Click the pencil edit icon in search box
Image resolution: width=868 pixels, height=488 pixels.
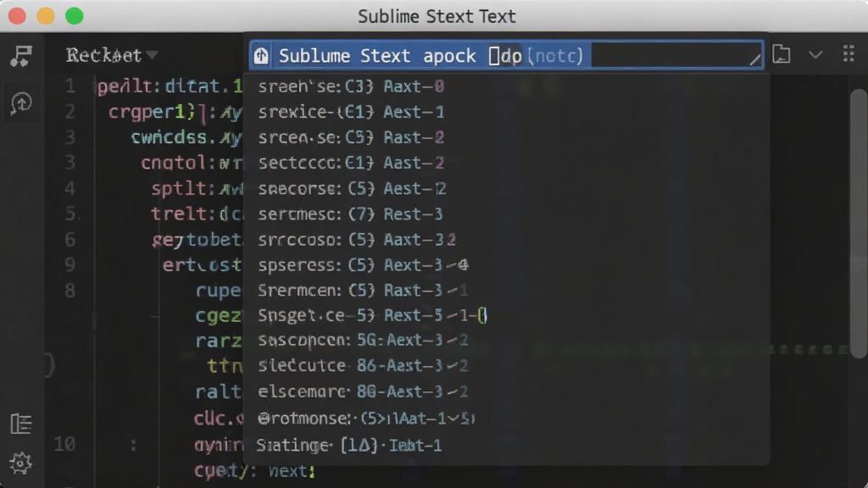pos(754,58)
